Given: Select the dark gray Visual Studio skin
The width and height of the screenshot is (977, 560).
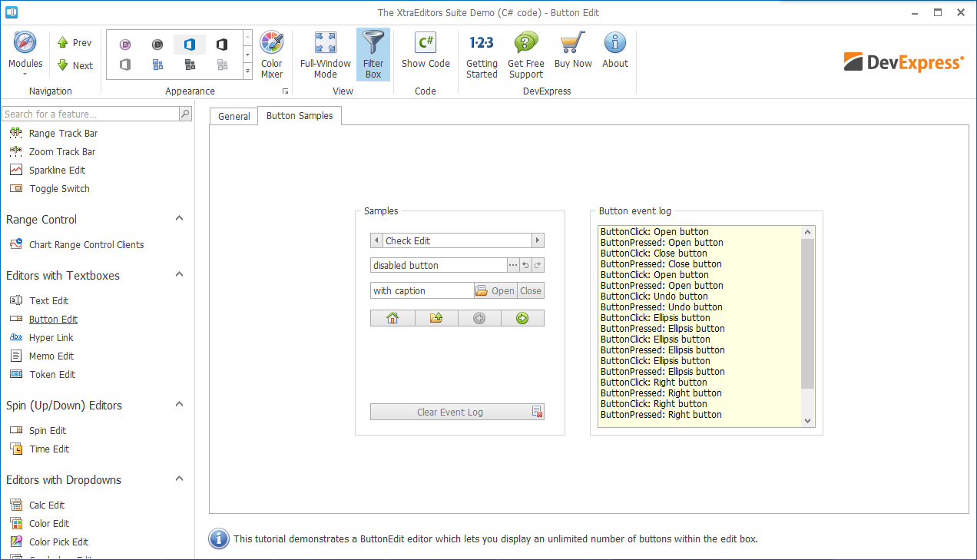Looking at the screenshot, I should pos(157,45).
